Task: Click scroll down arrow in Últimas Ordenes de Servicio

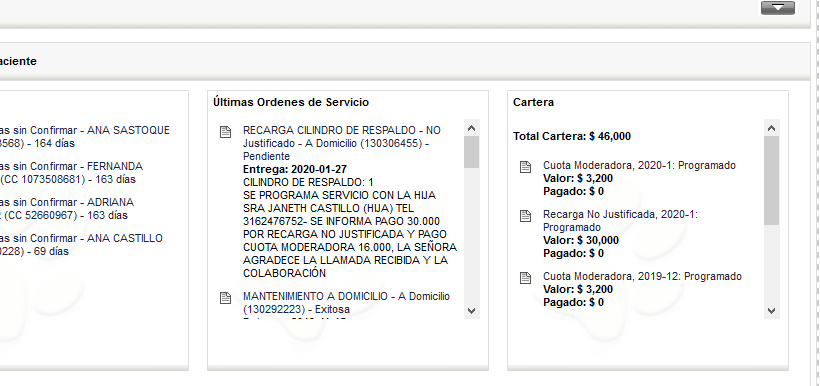Action: tap(472, 311)
